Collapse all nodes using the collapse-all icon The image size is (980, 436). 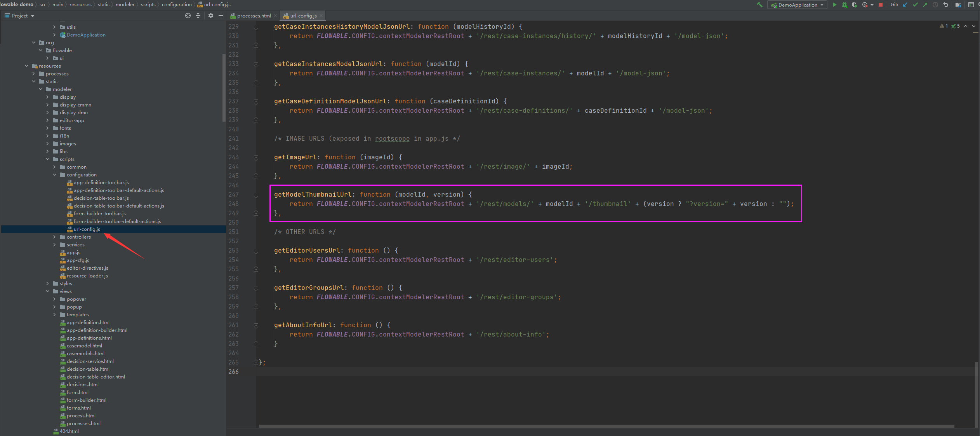[x=199, y=16]
